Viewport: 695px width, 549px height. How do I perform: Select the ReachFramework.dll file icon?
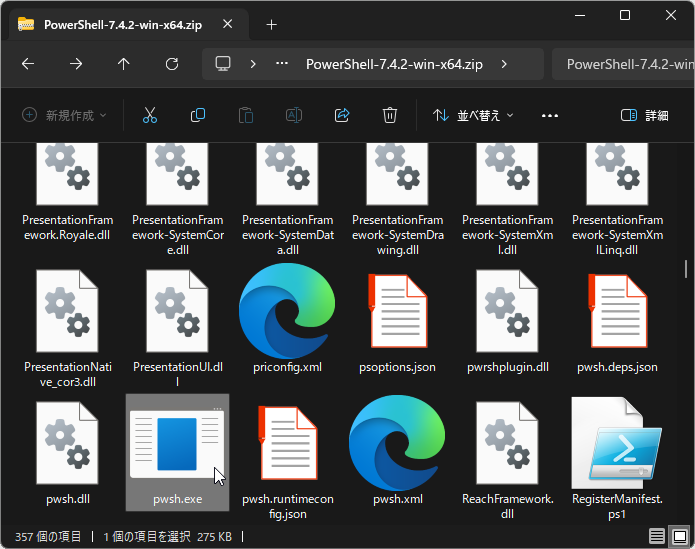pyautogui.click(x=507, y=443)
